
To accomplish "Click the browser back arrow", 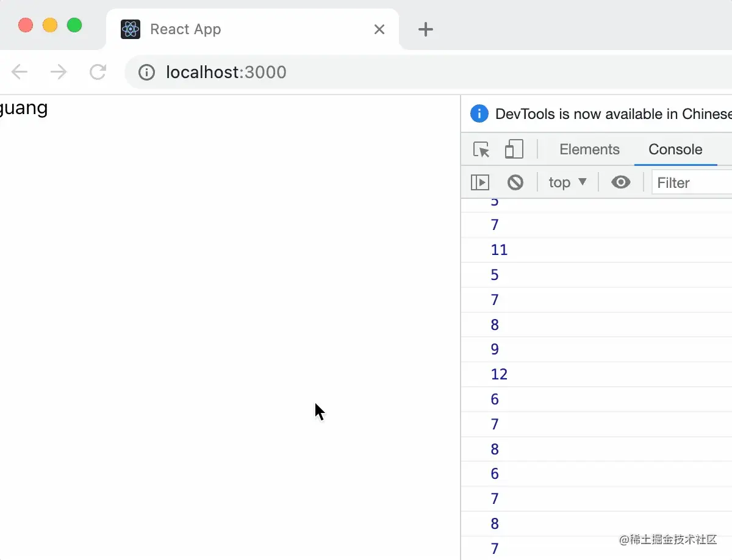I will click(20, 72).
